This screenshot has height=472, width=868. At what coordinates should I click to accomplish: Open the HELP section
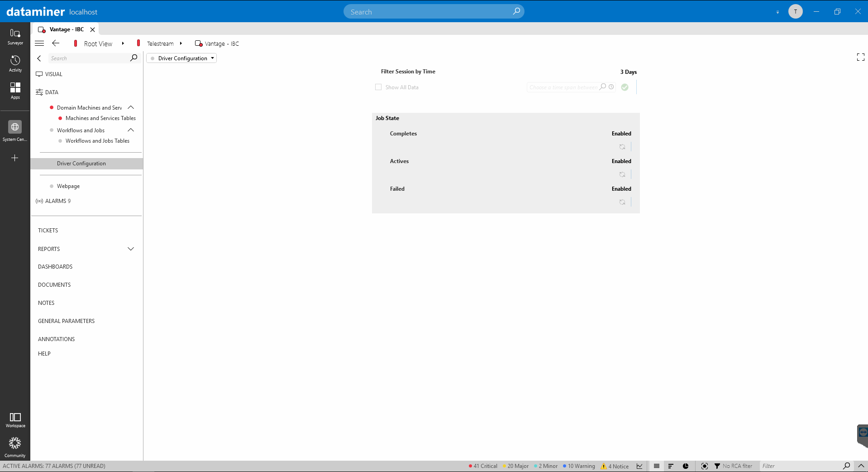(44, 354)
